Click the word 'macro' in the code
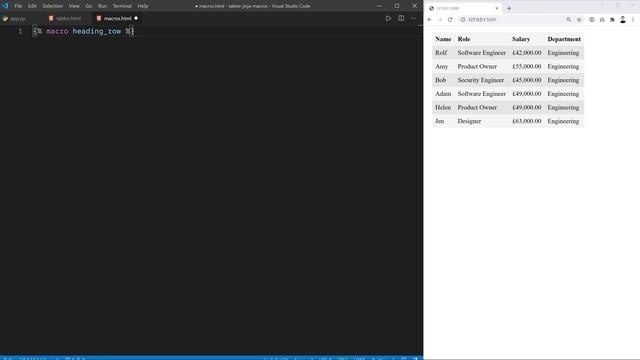The width and height of the screenshot is (640, 360). coord(57,31)
